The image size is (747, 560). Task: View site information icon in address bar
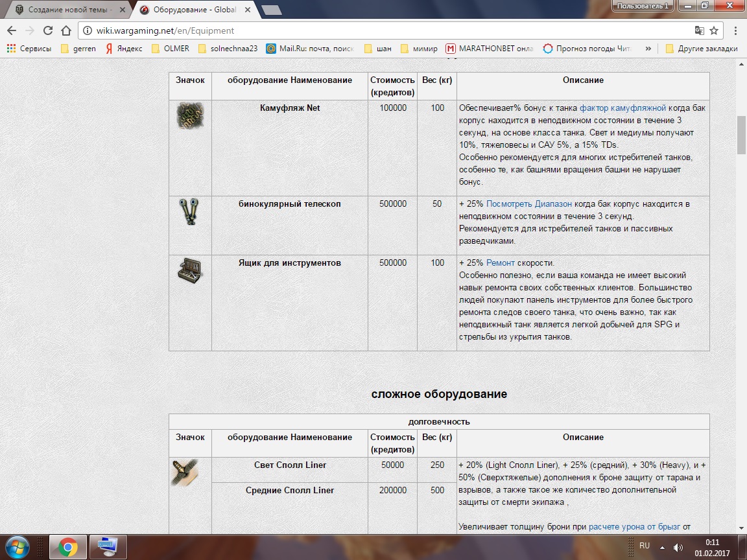point(87,30)
